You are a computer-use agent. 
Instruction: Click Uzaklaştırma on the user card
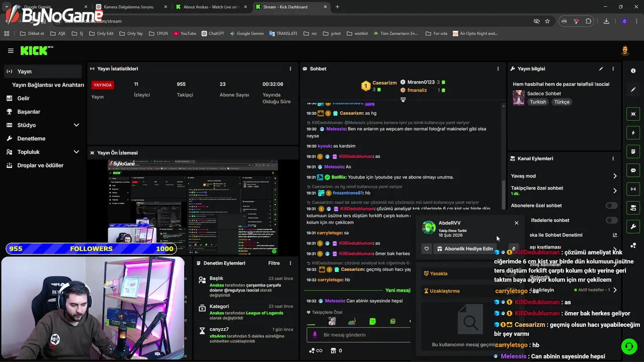click(442, 291)
